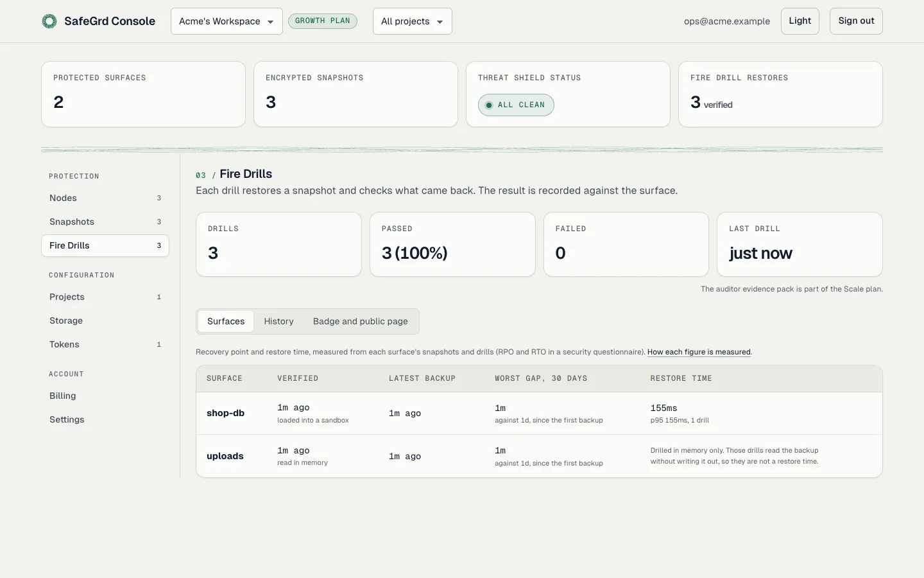Click the Protected Surfaces card
Screen dimensions: 924x578
point(143,94)
